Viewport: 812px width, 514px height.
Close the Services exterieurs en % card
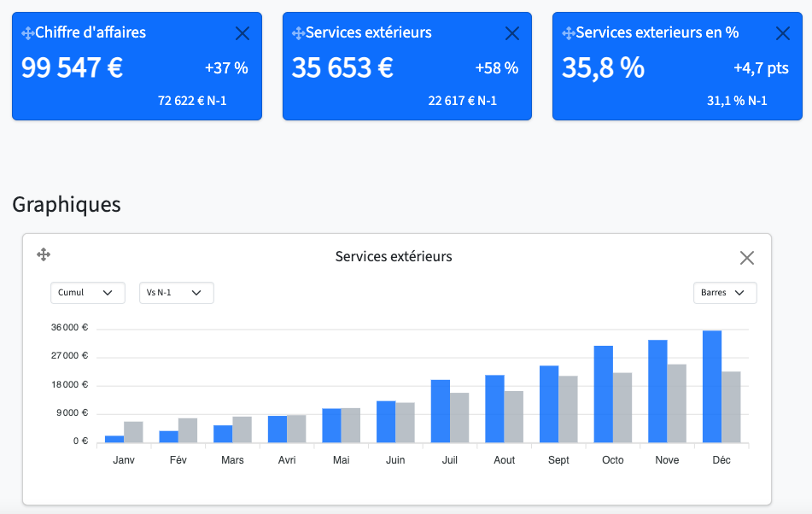(x=782, y=33)
